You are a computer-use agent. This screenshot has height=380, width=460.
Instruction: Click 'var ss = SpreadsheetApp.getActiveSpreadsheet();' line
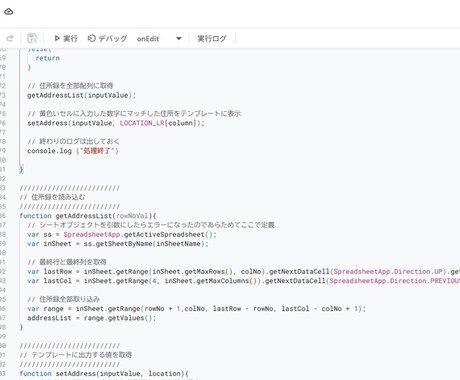click(122, 234)
